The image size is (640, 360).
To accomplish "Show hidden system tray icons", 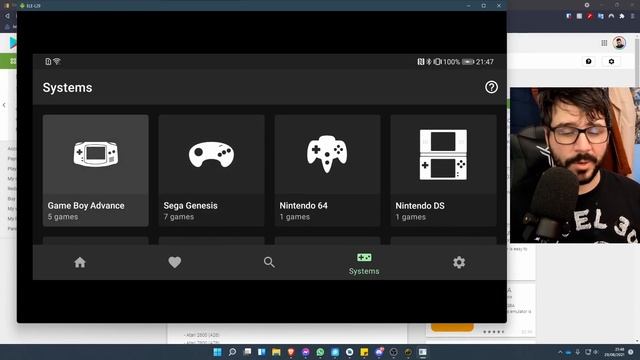I will 560,352.
